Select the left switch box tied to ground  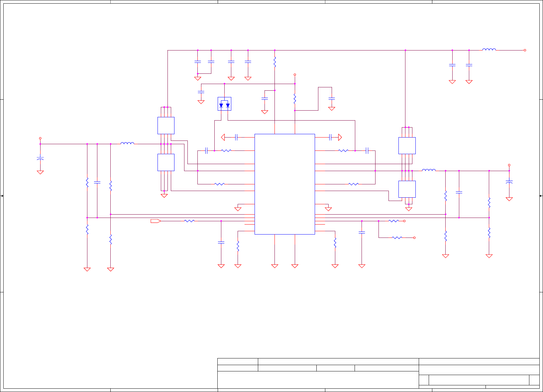(x=166, y=162)
